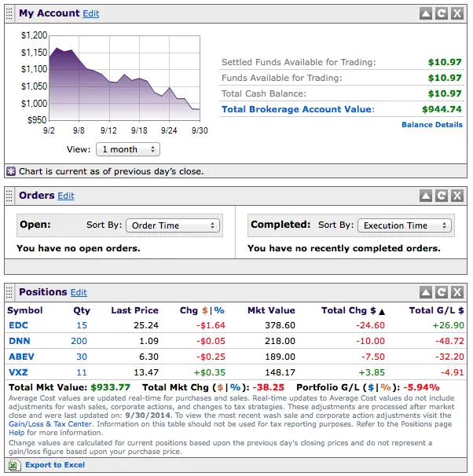Image resolution: width=473 pixels, height=476 pixels.
Task: Sort positions by Mkt Value column header
Action: coord(271,310)
